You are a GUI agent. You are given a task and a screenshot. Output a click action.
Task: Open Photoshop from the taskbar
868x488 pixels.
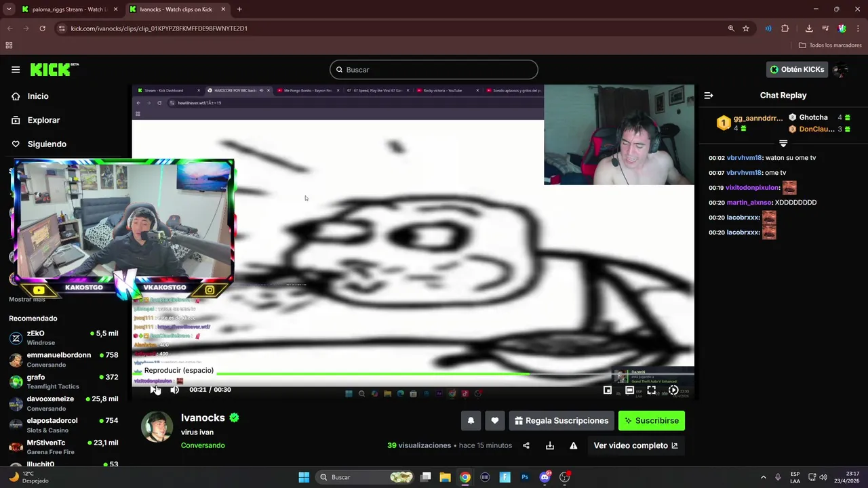click(x=525, y=477)
